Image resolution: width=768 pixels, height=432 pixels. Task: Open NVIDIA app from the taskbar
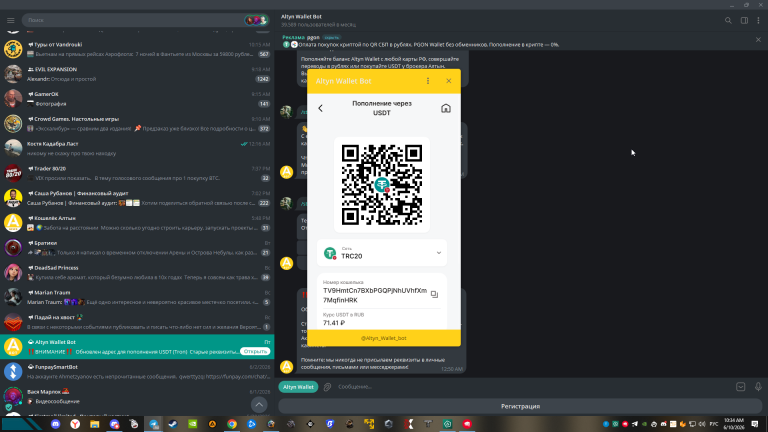tap(192, 424)
